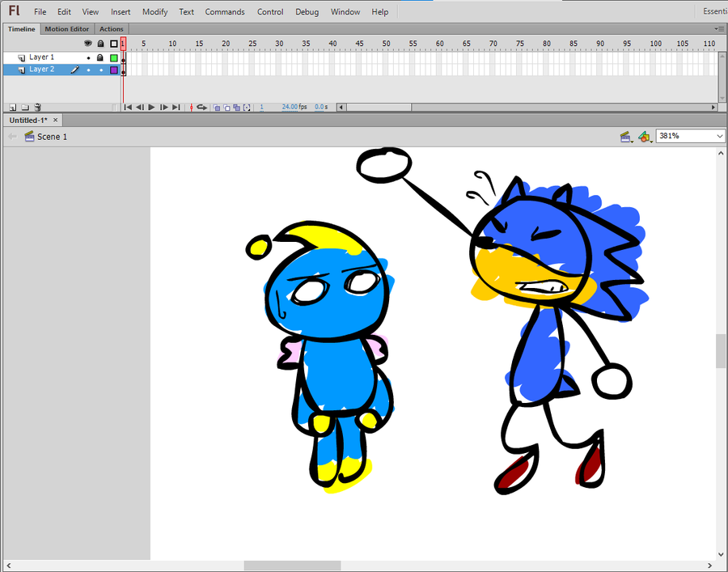Click the Flash Fl application logo

coord(14,11)
